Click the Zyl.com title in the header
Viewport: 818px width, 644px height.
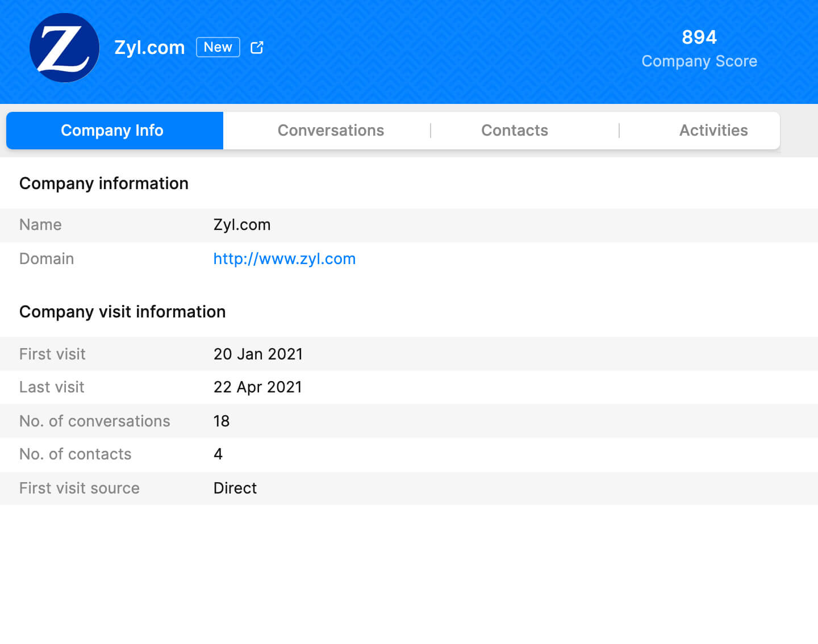[x=149, y=48]
